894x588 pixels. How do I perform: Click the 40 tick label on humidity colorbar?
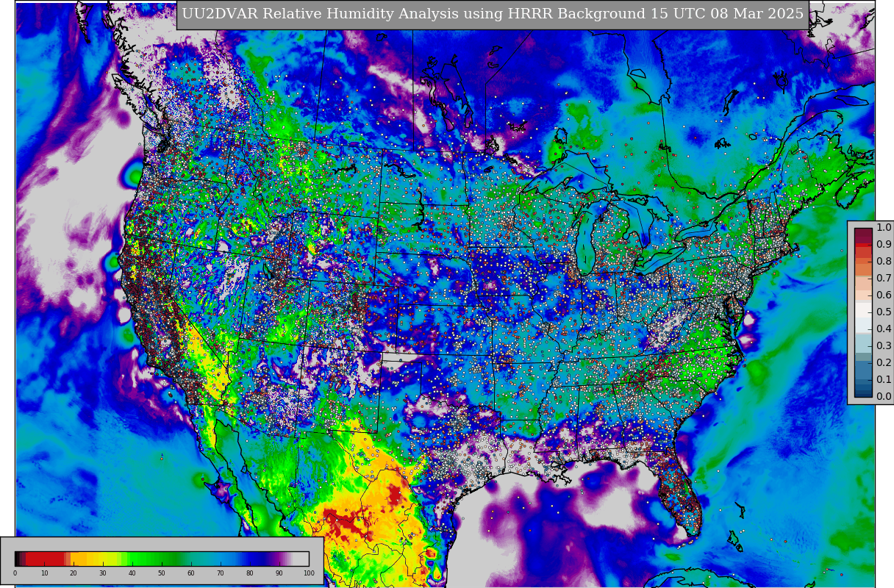(x=132, y=573)
